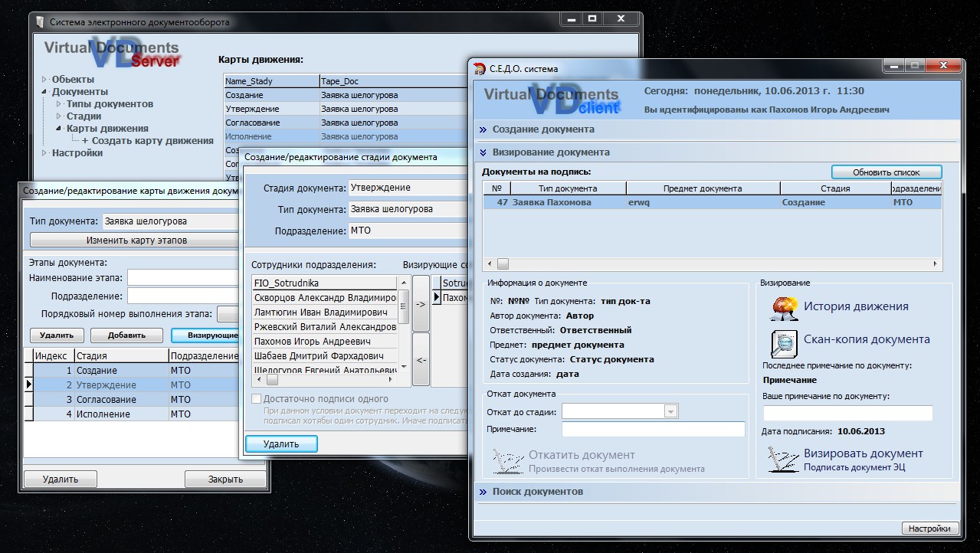This screenshot has width=980, height=553.
Task: Collapse the Документы tree node
Action: (44, 91)
